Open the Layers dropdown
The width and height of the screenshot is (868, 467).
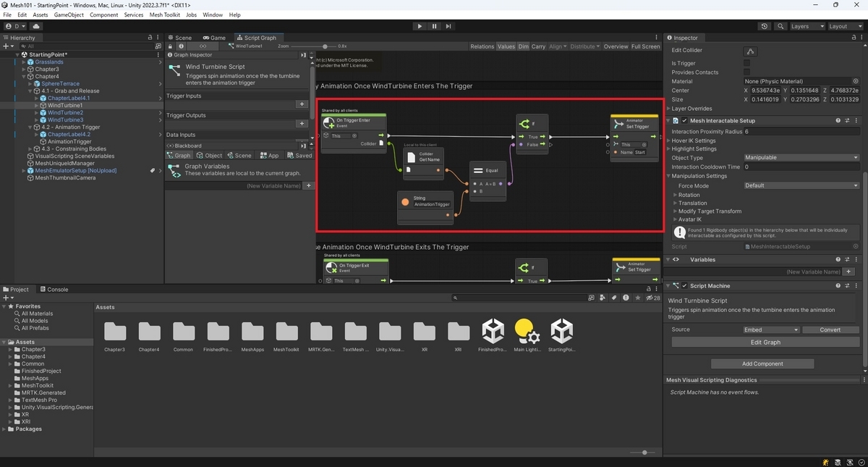(x=807, y=26)
